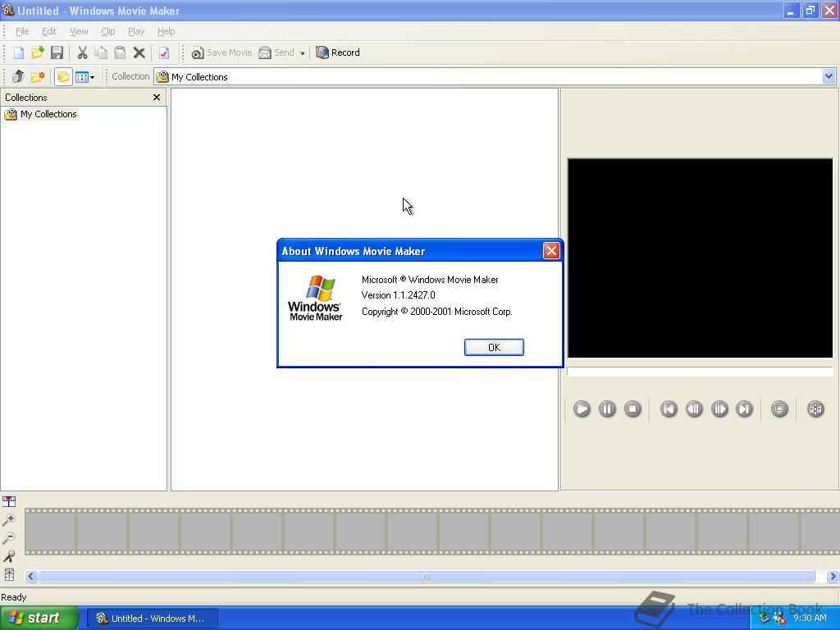Image resolution: width=840 pixels, height=630 pixels.
Task: Open the Windows Start menu
Action: 39,618
